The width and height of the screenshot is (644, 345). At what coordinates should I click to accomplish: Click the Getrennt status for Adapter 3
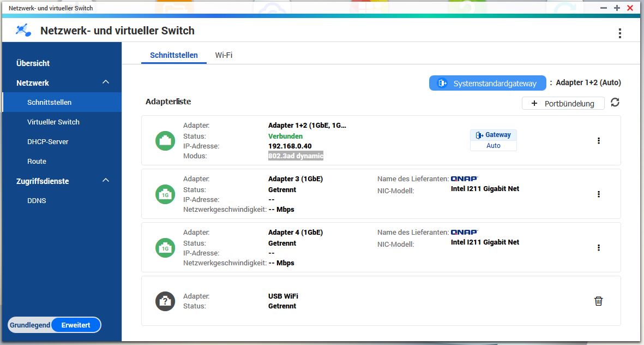tap(282, 189)
